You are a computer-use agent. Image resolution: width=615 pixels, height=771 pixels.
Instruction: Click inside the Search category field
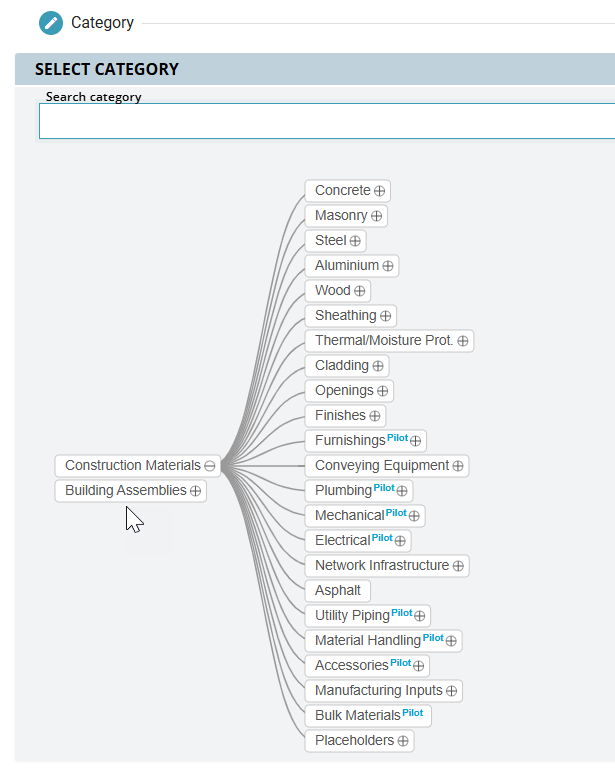click(326, 121)
